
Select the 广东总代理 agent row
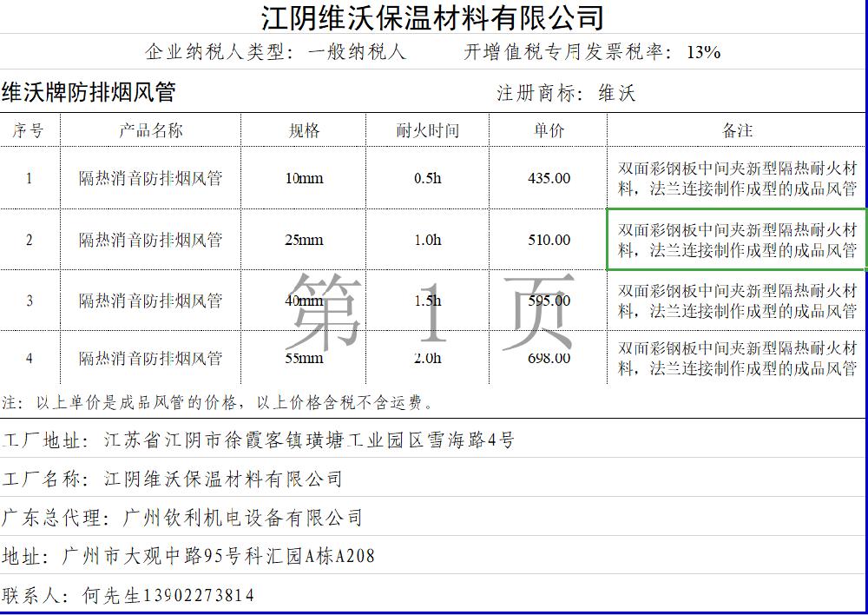(x=182, y=518)
